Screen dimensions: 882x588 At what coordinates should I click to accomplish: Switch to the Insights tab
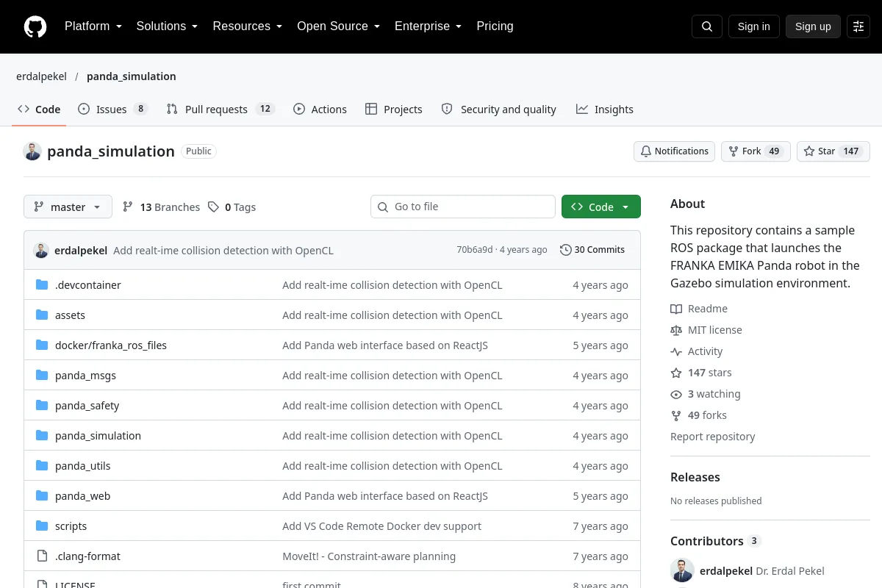coord(604,109)
